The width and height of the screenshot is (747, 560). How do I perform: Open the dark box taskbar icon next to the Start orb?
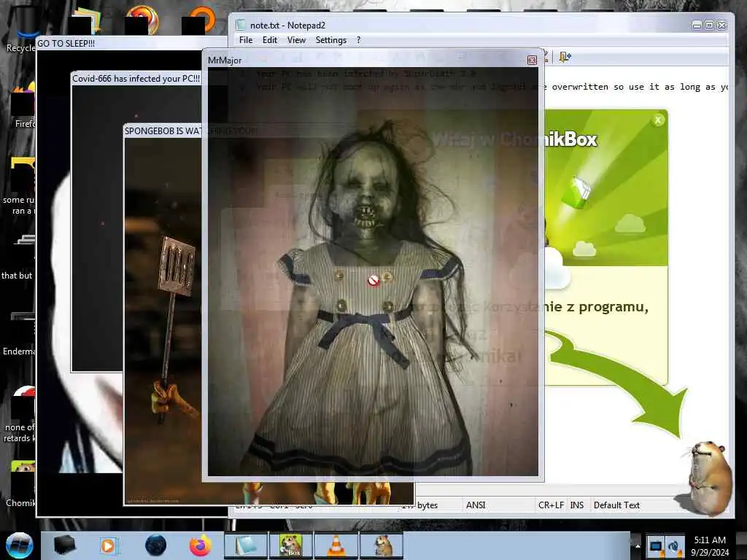tap(64, 545)
